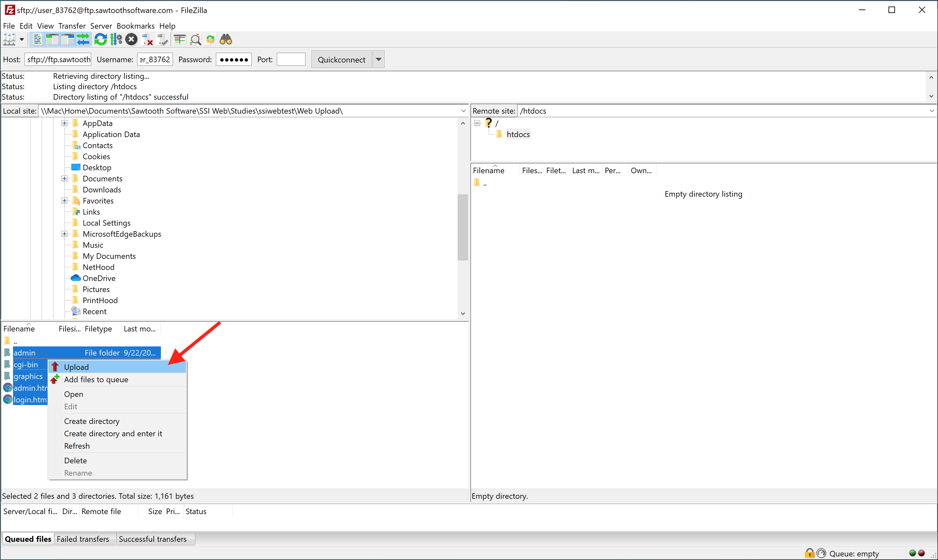Click the binoculars file search icon
Image resolution: width=938 pixels, height=560 pixels.
(x=226, y=40)
